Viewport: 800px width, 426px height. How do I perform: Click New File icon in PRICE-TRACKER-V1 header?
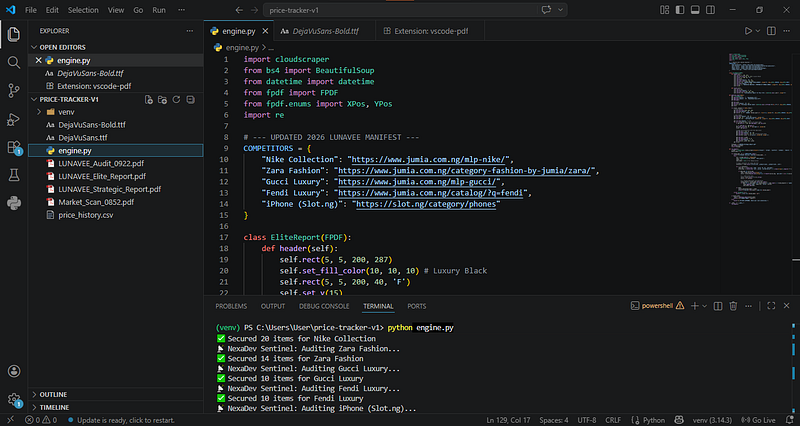pos(148,99)
